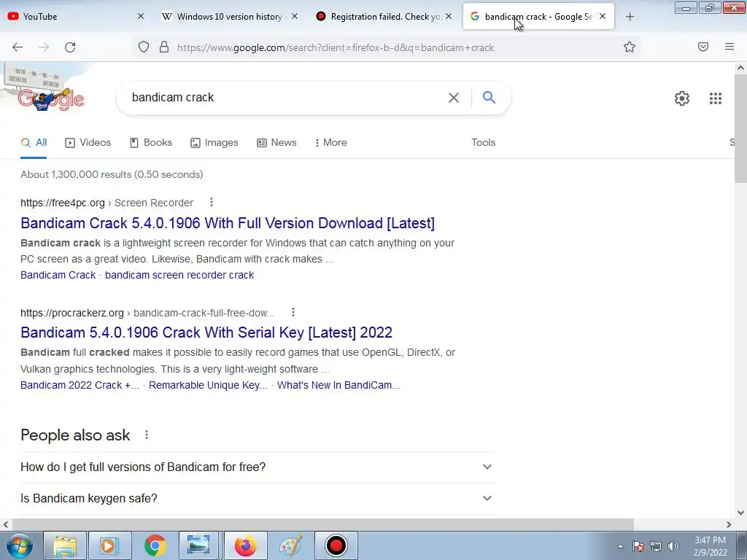This screenshot has height=560, width=747.
Task: Open Paint from the taskbar
Action: (x=290, y=545)
